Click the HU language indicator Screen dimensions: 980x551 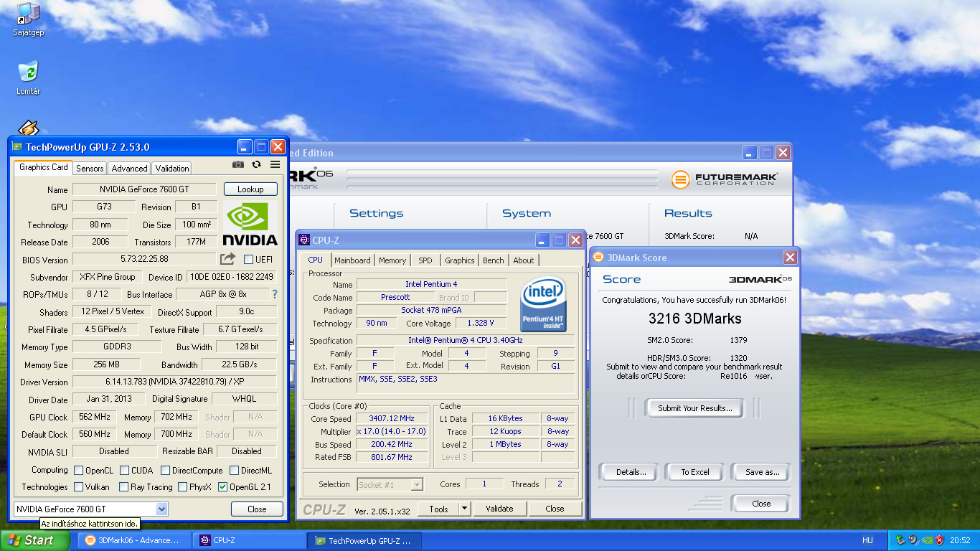click(x=867, y=540)
